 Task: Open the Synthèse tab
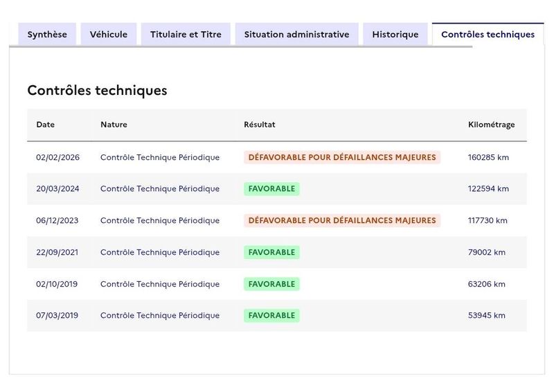[x=47, y=35]
